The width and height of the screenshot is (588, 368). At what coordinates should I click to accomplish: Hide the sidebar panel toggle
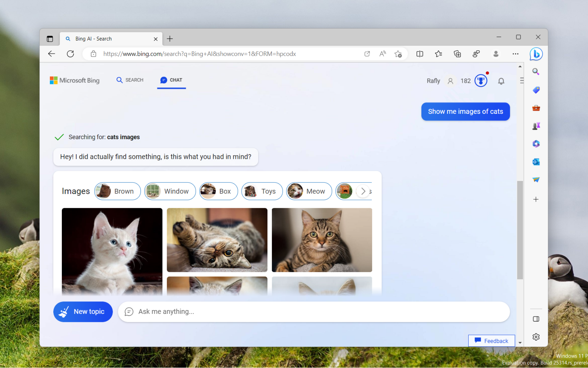(536, 319)
